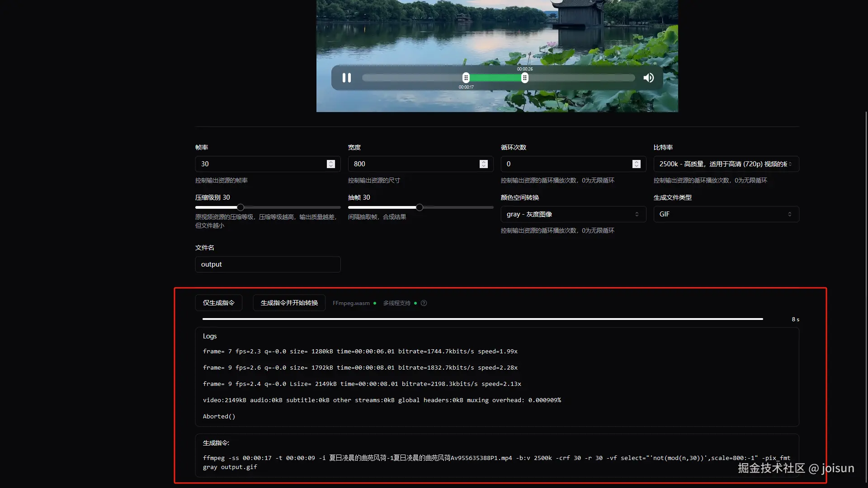Click the output filename input field
This screenshot has height=488, width=868.
(x=268, y=264)
